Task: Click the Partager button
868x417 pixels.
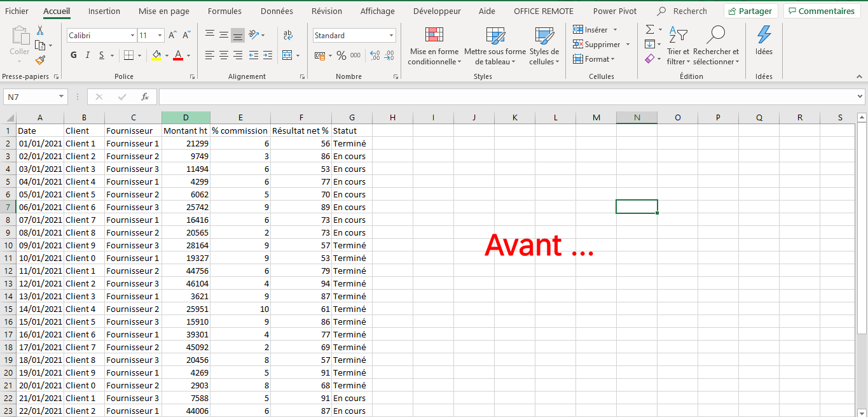Action: coord(750,11)
